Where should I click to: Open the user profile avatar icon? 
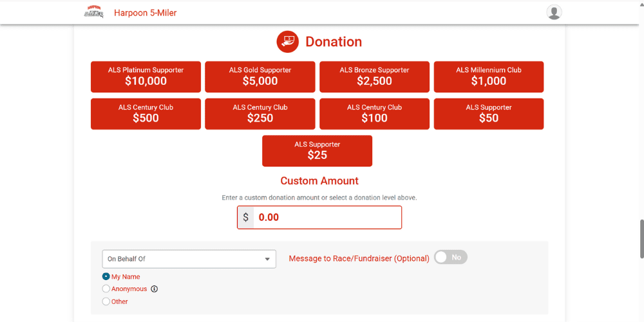pos(554,12)
